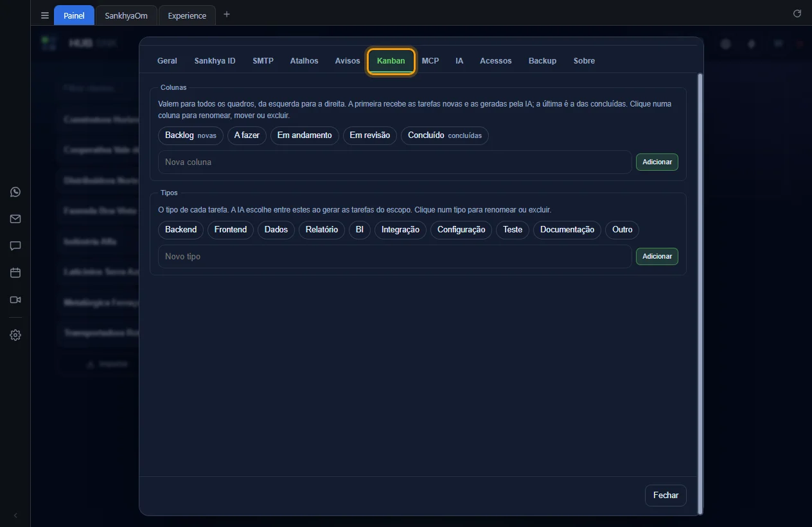
Task: Click Adicionar next to Novo tipo
Action: tap(657, 257)
